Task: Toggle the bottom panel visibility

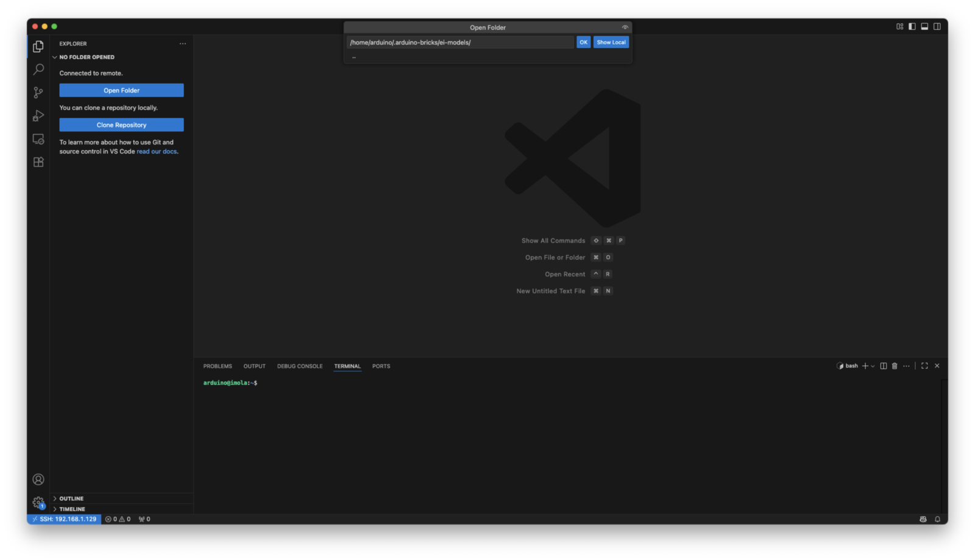Action: [x=924, y=26]
